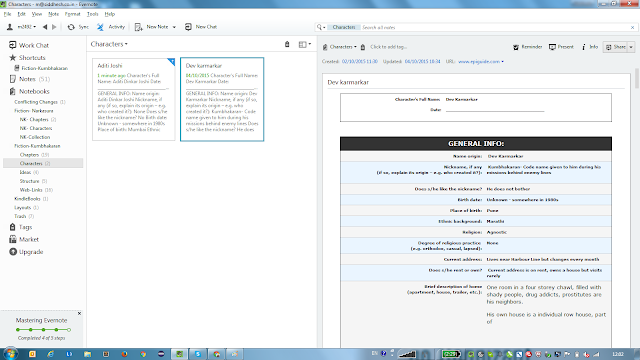Open Evernote from the taskbar
The height and width of the screenshot is (360, 640).
pyautogui.click(x=179, y=354)
